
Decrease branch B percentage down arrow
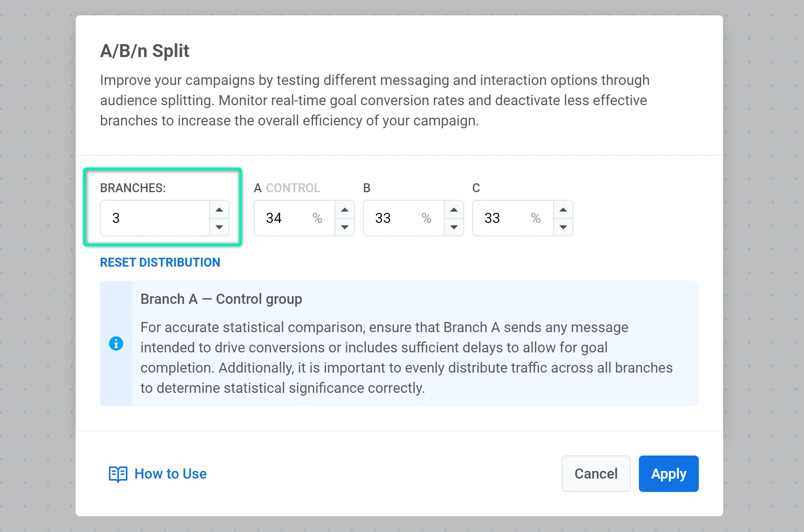point(454,227)
